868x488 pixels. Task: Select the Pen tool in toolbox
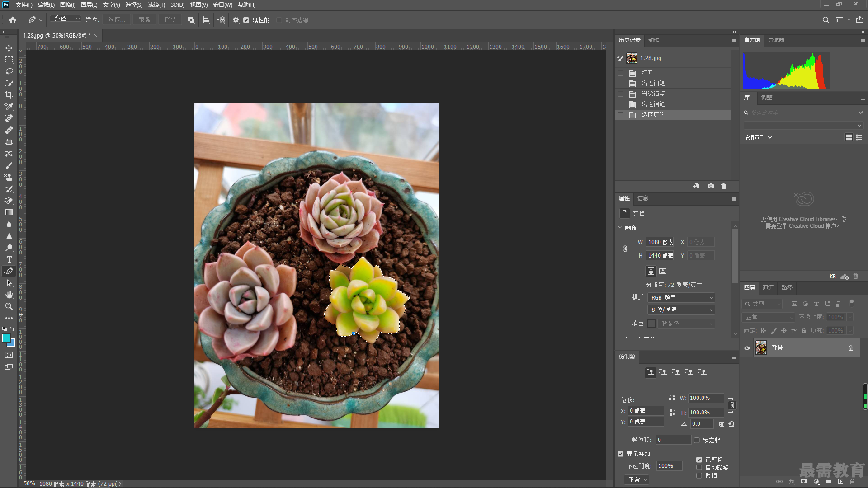9,271
